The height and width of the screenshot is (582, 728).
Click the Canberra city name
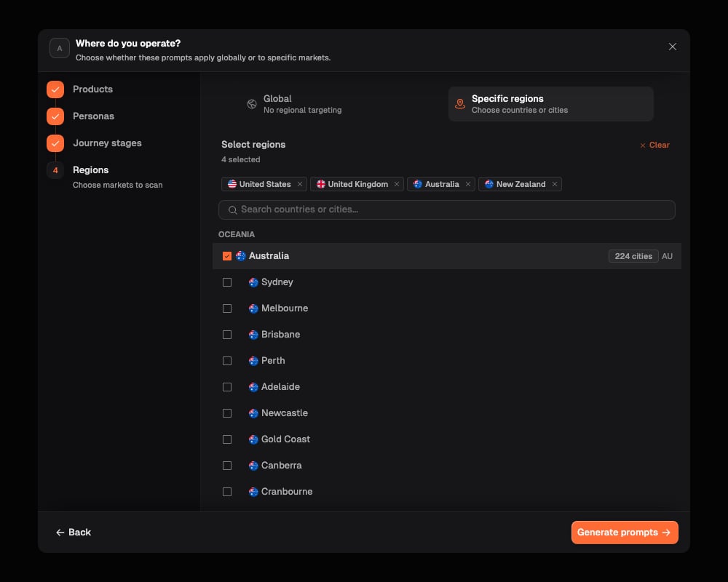click(281, 466)
